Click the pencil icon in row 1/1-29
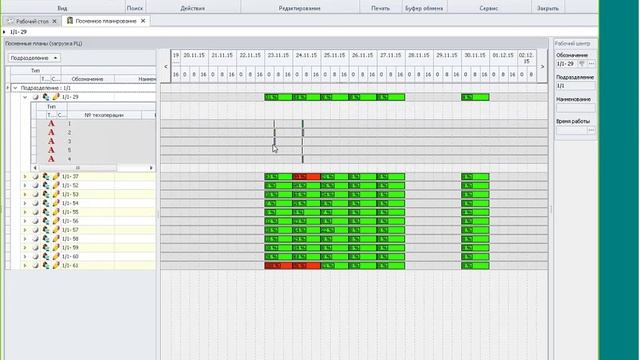 click(56, 97)
